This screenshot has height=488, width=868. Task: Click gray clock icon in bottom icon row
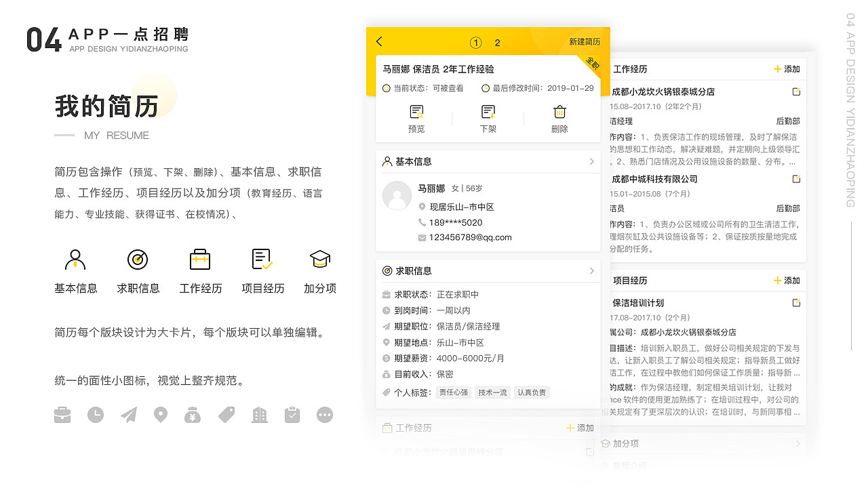[x=96, y=415]
